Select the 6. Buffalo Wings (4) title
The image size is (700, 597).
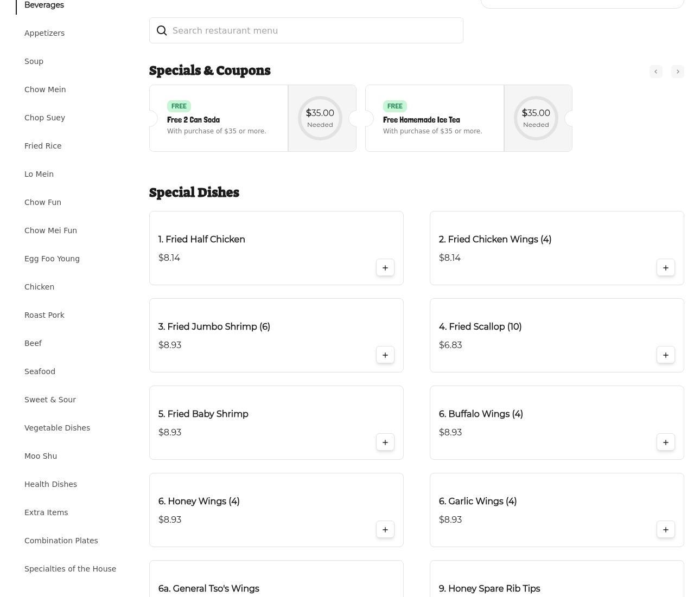[481, 414]
